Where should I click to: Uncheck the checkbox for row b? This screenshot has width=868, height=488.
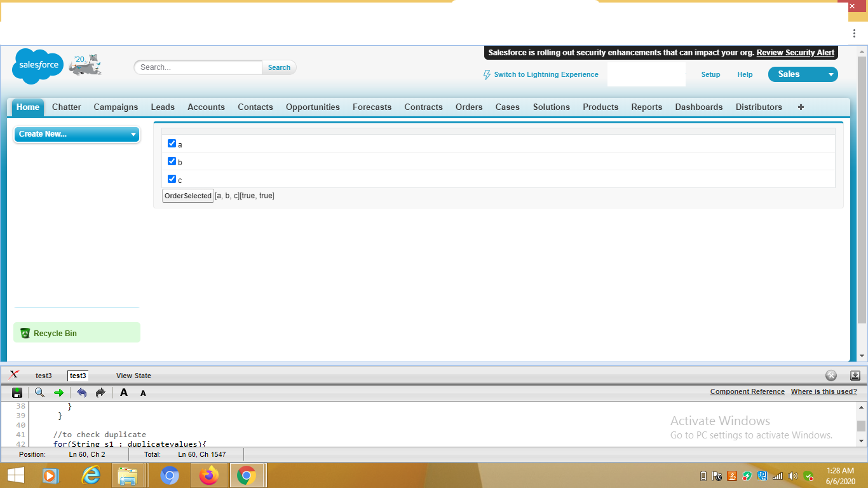pyautogui.click(x=172, y=161)
